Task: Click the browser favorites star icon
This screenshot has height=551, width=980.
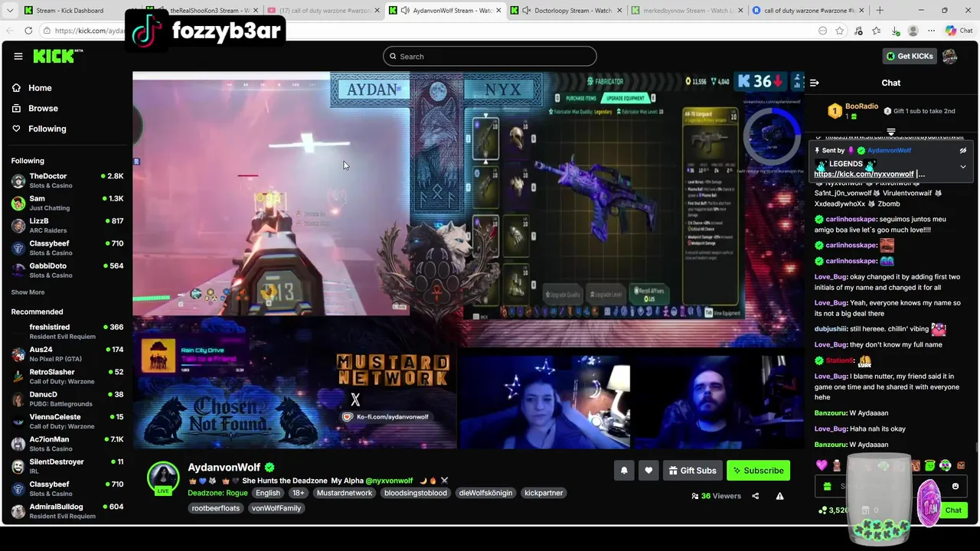Action: point(840,31)
